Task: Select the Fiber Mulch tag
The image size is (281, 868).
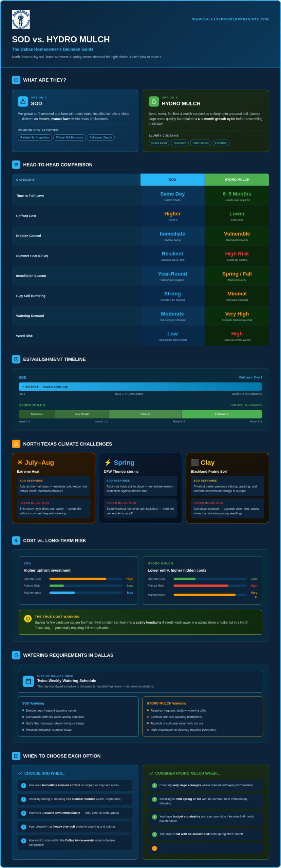Action: click(x=201, y=143)
